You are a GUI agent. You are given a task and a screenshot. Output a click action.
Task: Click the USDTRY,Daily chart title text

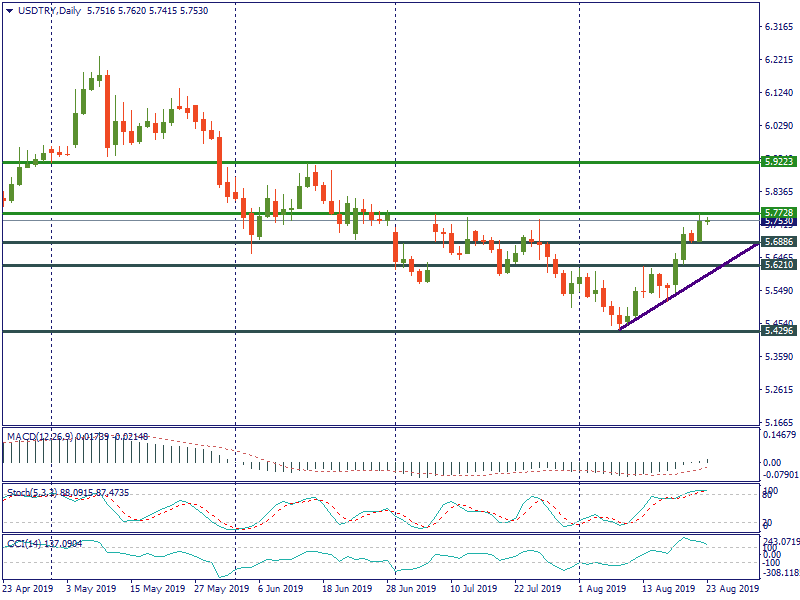pos(49,9)
